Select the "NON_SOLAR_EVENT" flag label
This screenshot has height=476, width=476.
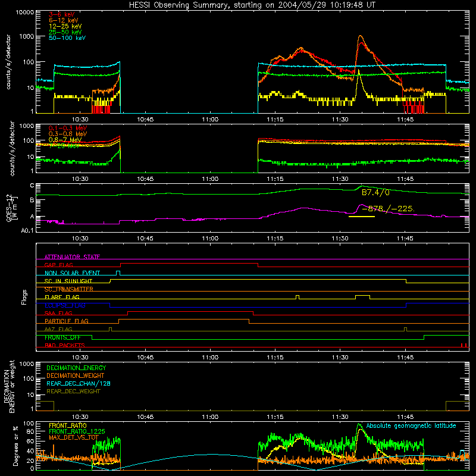(72, 273)
